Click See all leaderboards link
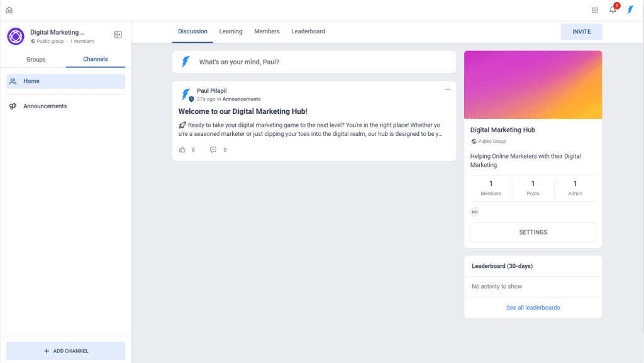Screen dimensions: 644x363 (533, 307)
